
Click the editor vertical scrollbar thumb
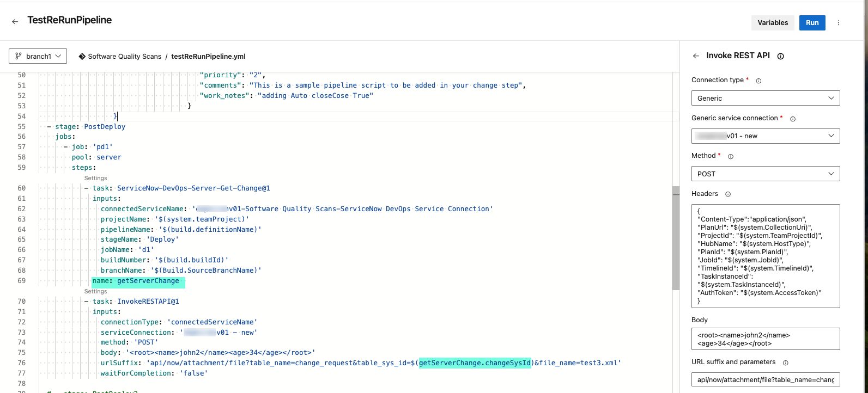[676, 238]
